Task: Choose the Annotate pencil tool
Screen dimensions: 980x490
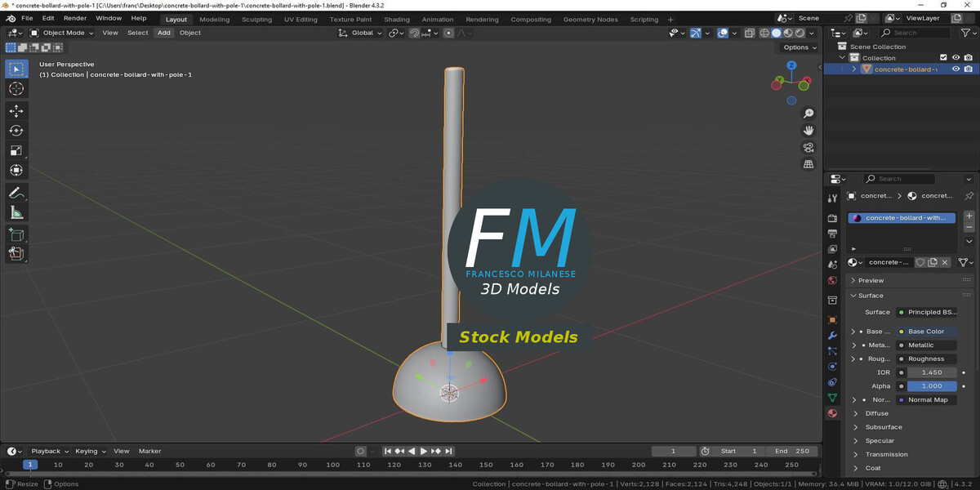Action: tap(16, 193)
